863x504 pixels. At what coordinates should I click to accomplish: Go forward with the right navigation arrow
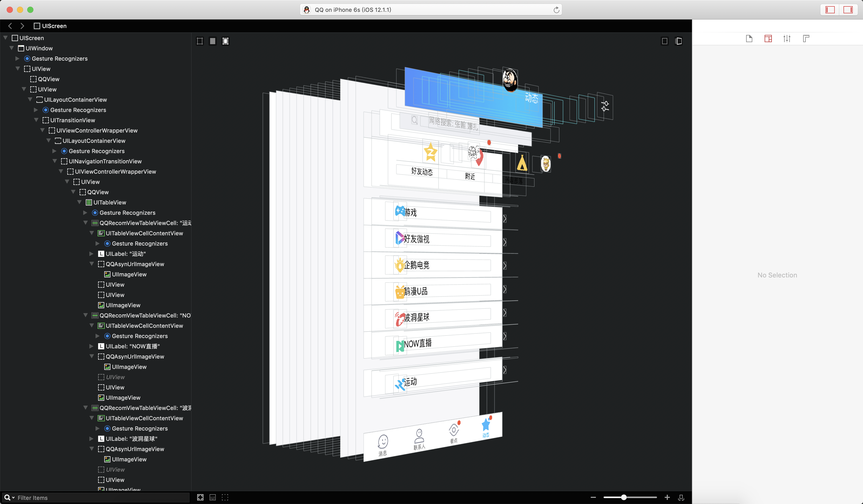(x=22, y=26)
